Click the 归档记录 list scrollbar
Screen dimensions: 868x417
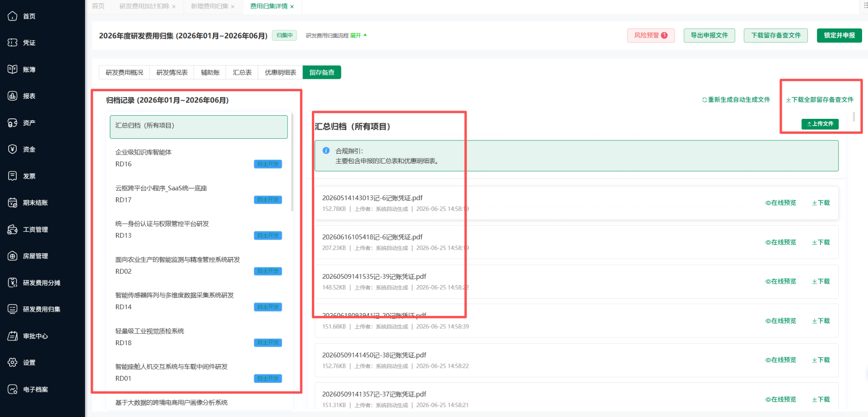click(292, 163)
